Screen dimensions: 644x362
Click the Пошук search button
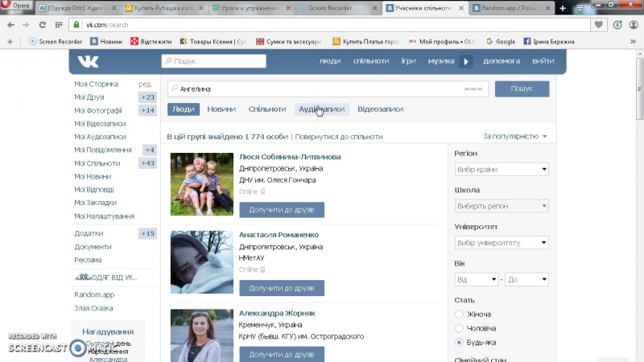(x=522, y=89)
